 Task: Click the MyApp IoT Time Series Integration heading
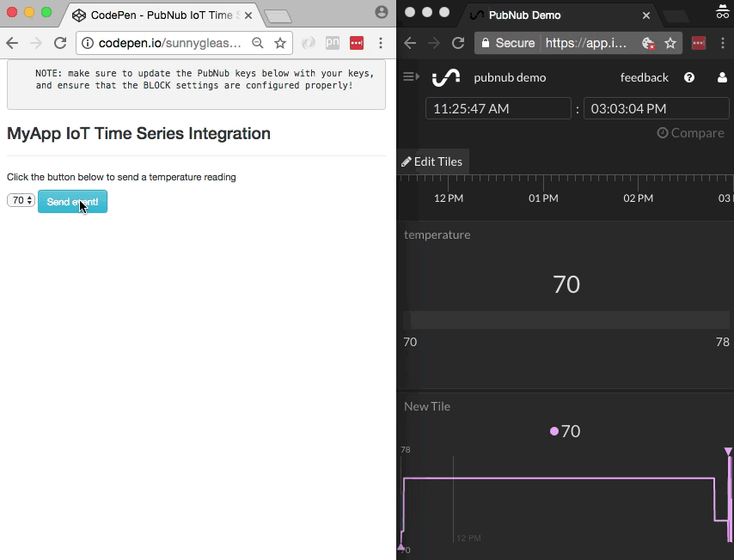(x=138, y=134)
